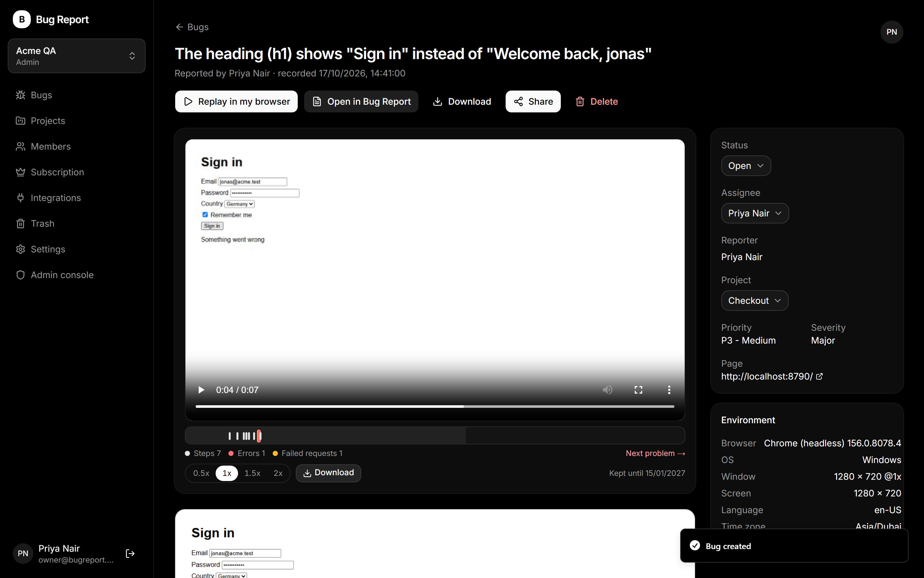The width and height of the screenshot is (924, 578).
Task: Click the red error marker on timeline
Action: (x=259, y=436)
